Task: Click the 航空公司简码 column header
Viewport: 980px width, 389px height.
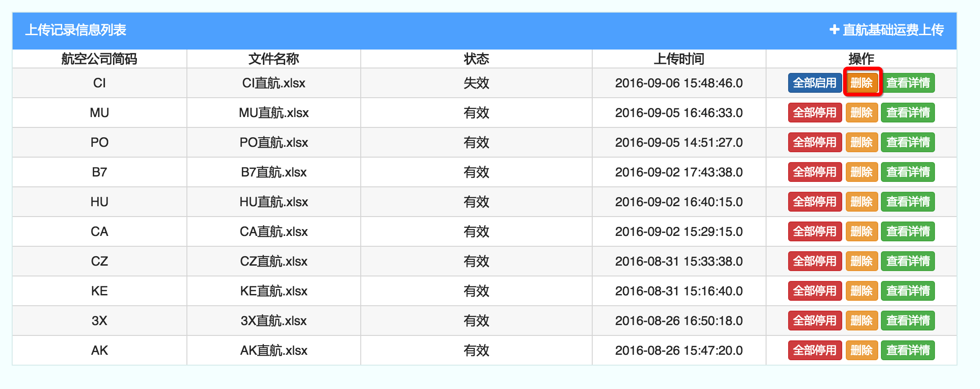Action: pyautogui.click(x=99, y=59)
